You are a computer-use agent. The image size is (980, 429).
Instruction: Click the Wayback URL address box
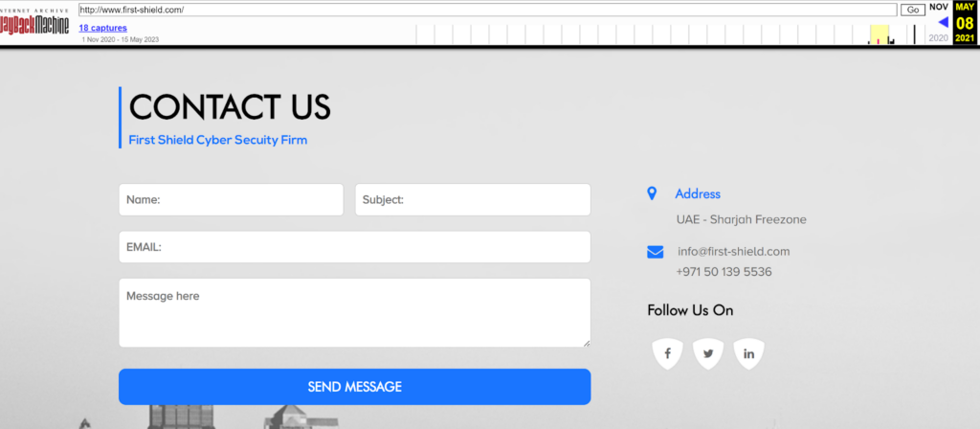pos(487,10)
